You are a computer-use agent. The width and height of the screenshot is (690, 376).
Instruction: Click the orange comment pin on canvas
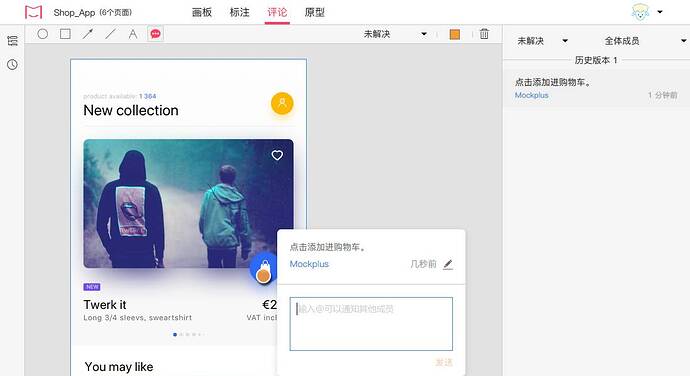point(263,276)
